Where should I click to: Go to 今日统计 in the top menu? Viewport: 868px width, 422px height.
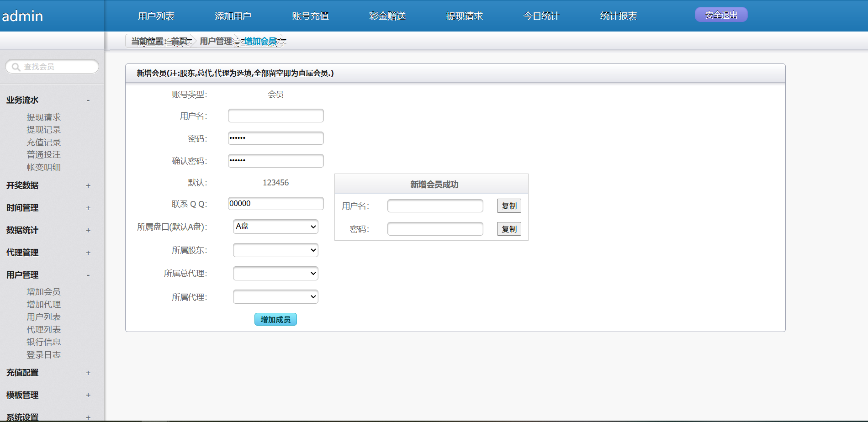pyautogui.click(x=541, y=16)
